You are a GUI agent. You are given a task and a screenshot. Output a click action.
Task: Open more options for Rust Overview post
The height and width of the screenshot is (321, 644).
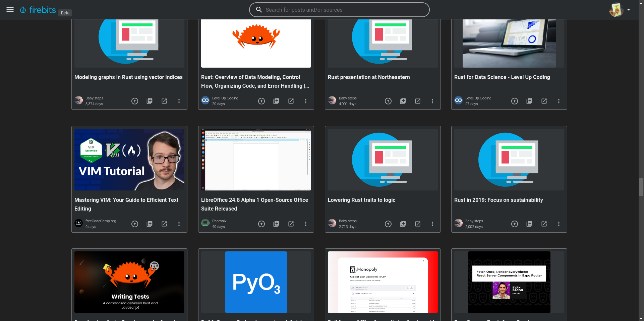tap(306, 101)
